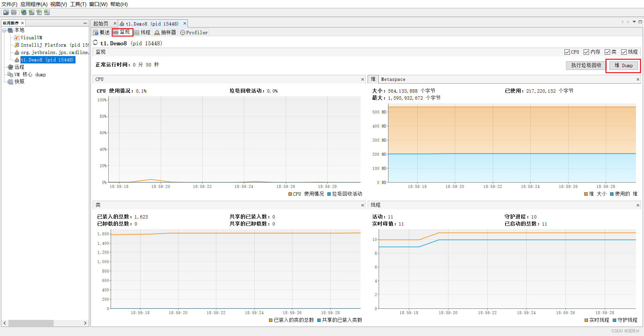
Task: Click orange 堆 大小 legend swatch
Action: click(586, 194)
